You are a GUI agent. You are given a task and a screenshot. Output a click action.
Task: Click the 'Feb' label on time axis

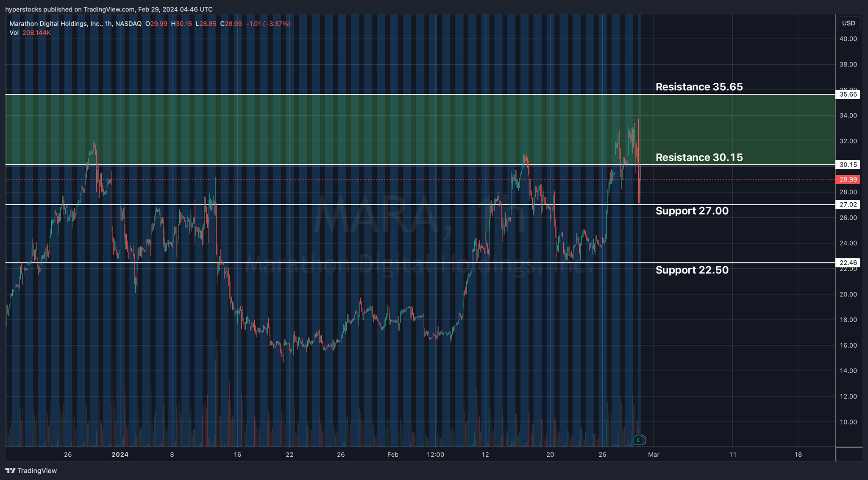393,455
